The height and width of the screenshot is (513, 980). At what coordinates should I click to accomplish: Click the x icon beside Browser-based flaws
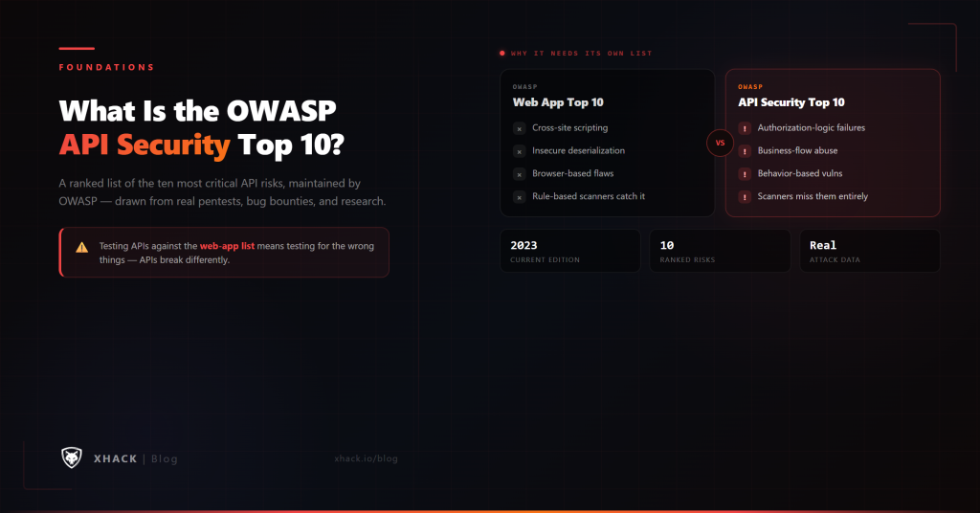520,174
